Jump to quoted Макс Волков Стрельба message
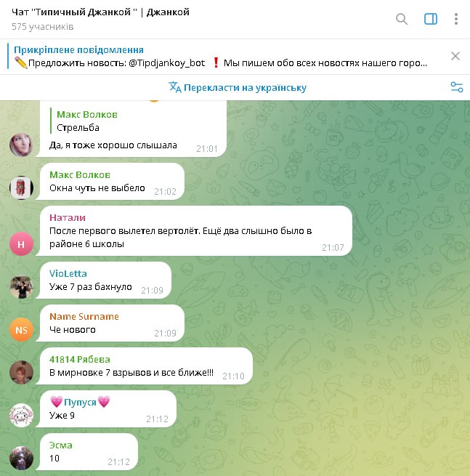Viewport: 470px width, 476px height. click(x=84, y=121)
